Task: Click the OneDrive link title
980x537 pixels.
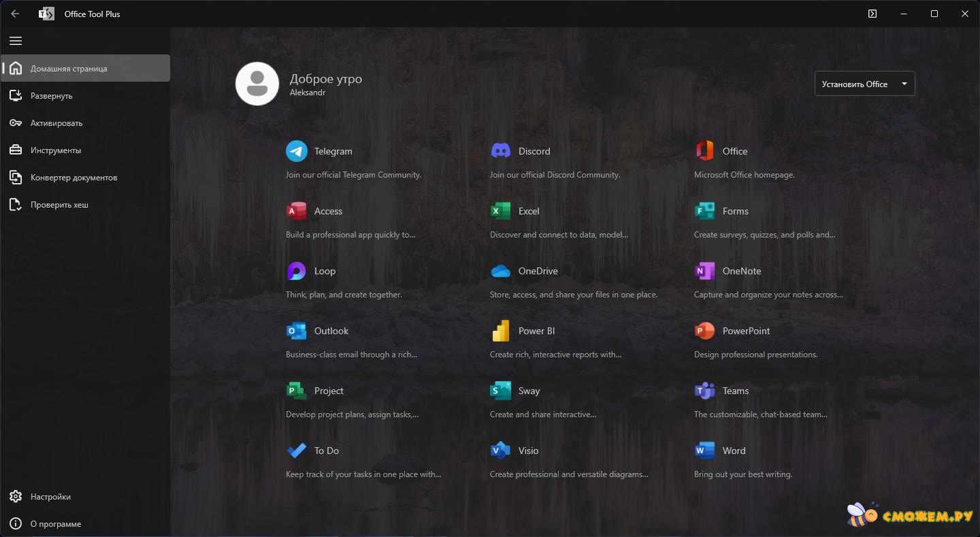Action: coord(538,271)
